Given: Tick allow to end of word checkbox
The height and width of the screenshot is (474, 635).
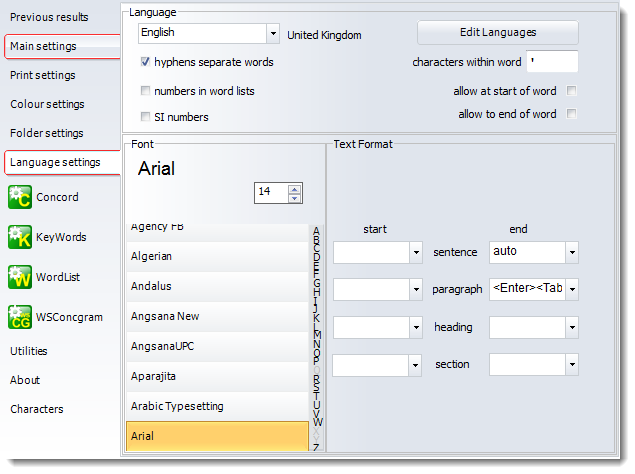Looking at the screenshot, I should (571, 114).
